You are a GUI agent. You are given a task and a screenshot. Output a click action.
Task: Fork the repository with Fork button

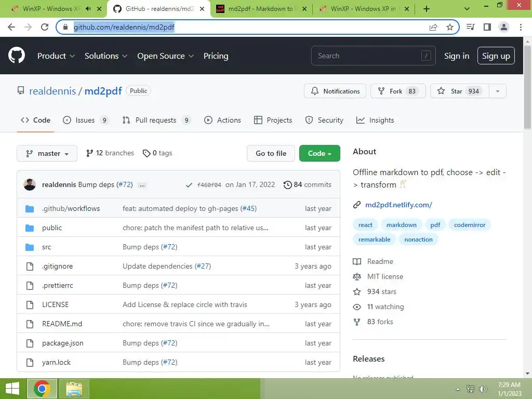398,91
